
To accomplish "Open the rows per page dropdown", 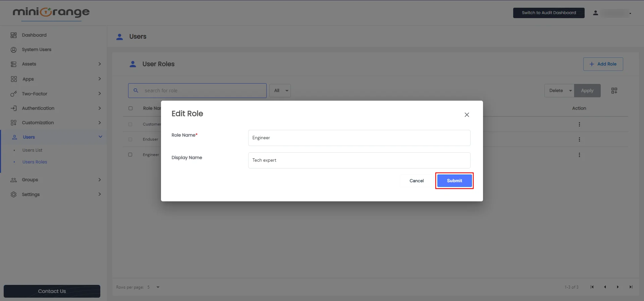I will coord(154,287).
